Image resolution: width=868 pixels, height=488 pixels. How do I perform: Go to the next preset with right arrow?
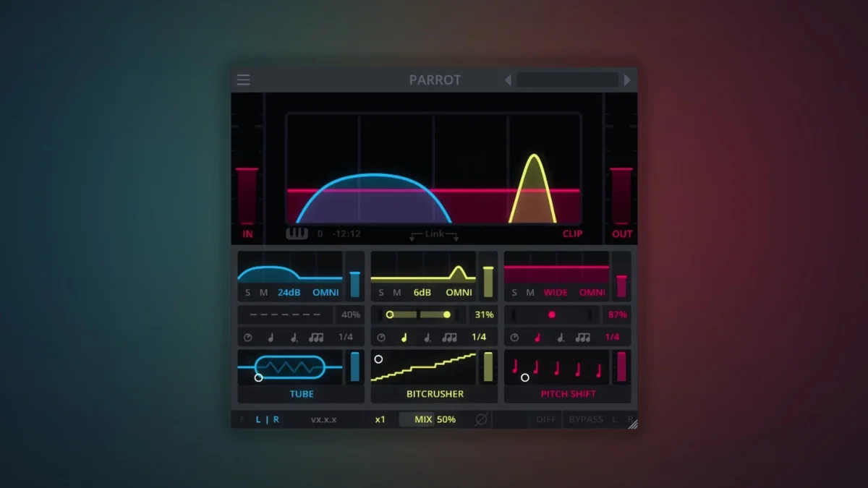pos(627,80)
